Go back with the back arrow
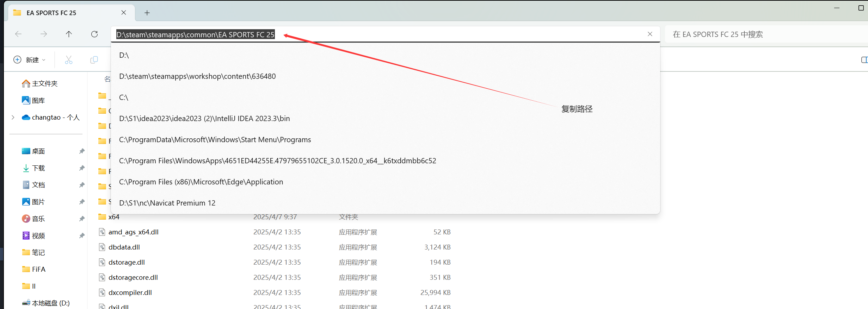Screen dimensions: 868x309 pyautogui.click(x=18, y=34)
